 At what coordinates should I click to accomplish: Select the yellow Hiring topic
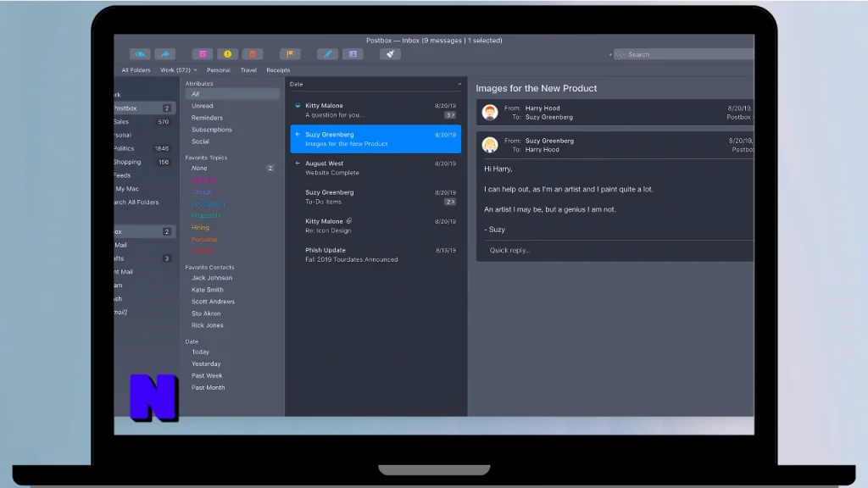point(200,227)
